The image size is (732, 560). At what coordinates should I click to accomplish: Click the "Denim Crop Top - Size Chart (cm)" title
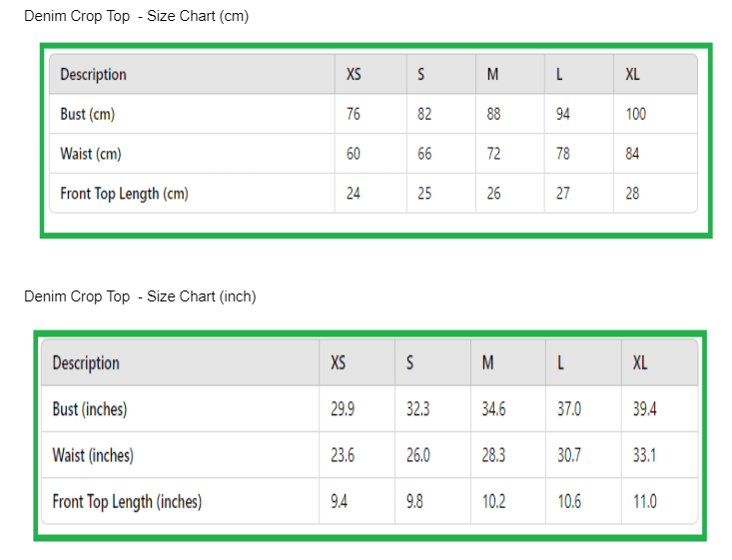coord(136,16)
